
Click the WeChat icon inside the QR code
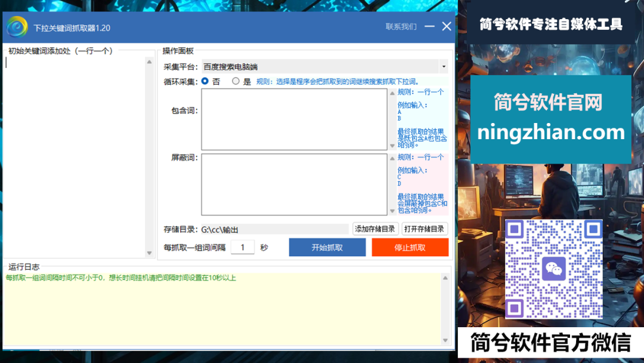tap(554, 269)
